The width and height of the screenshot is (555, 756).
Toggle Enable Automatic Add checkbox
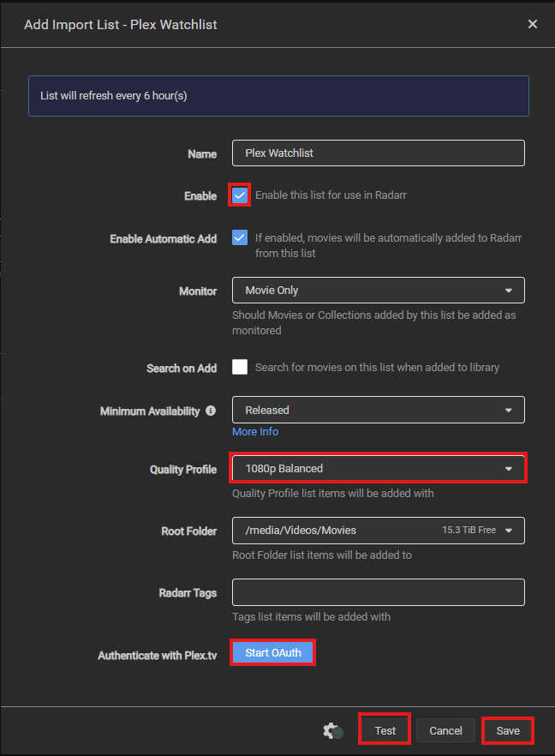[240, 237]
